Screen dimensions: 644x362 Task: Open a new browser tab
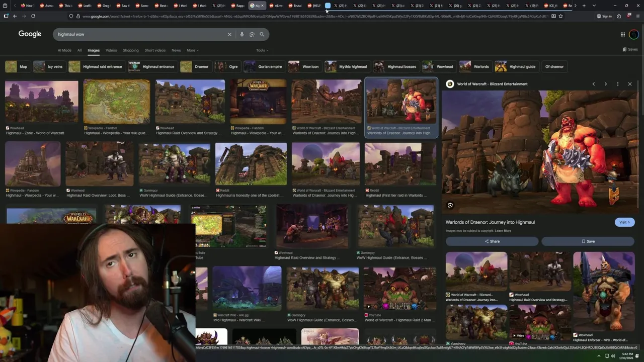click(584, 6)
